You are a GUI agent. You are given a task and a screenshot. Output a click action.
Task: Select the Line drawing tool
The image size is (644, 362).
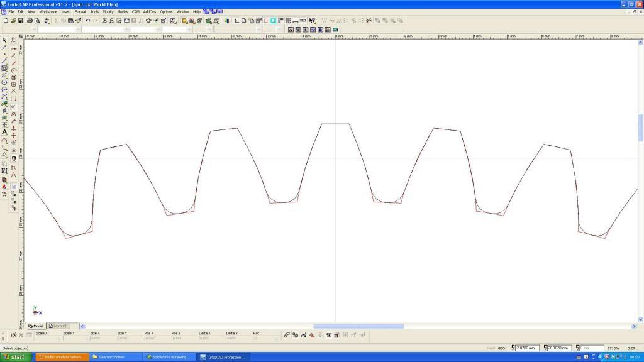coord(4,62)
